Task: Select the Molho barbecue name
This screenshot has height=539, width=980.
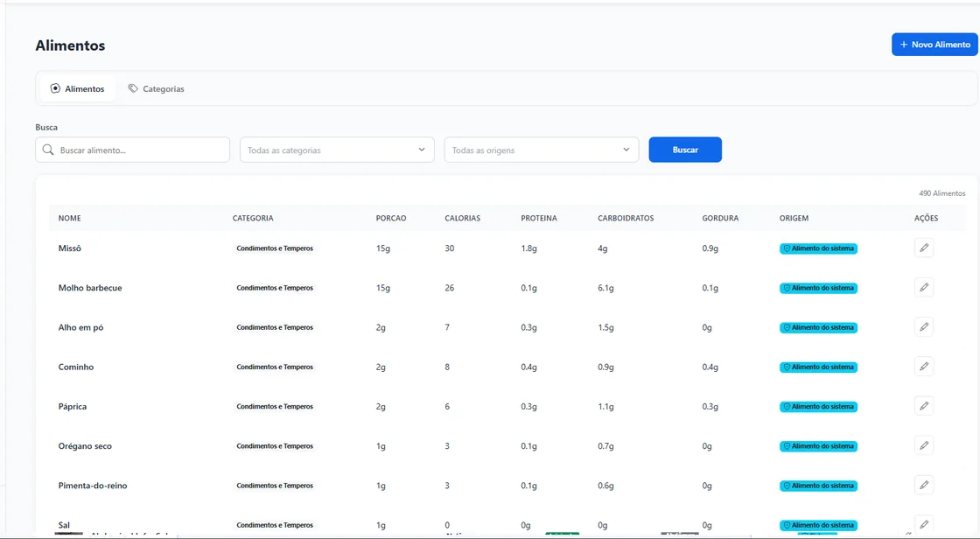Action: [90, 288]
